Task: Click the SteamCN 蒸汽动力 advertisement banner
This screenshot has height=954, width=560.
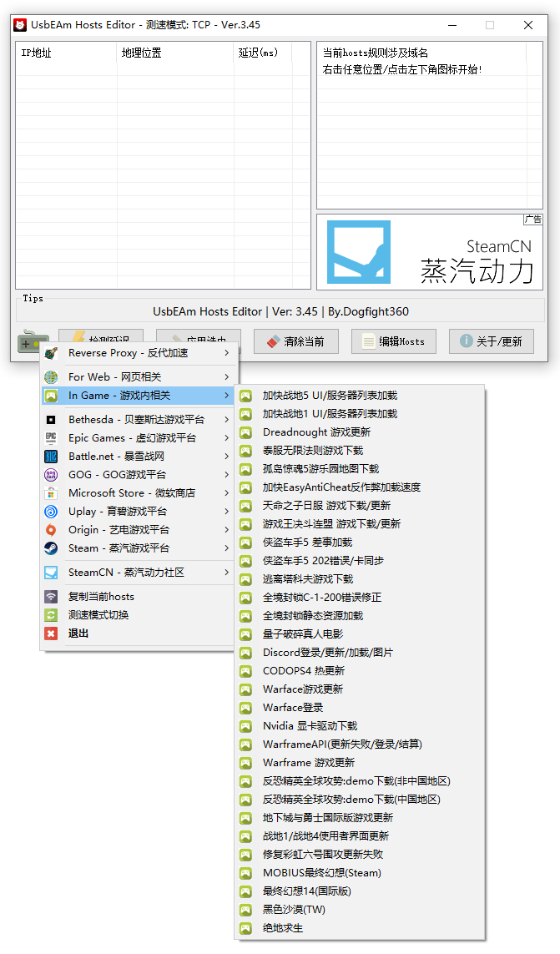Action: [429, 253]
